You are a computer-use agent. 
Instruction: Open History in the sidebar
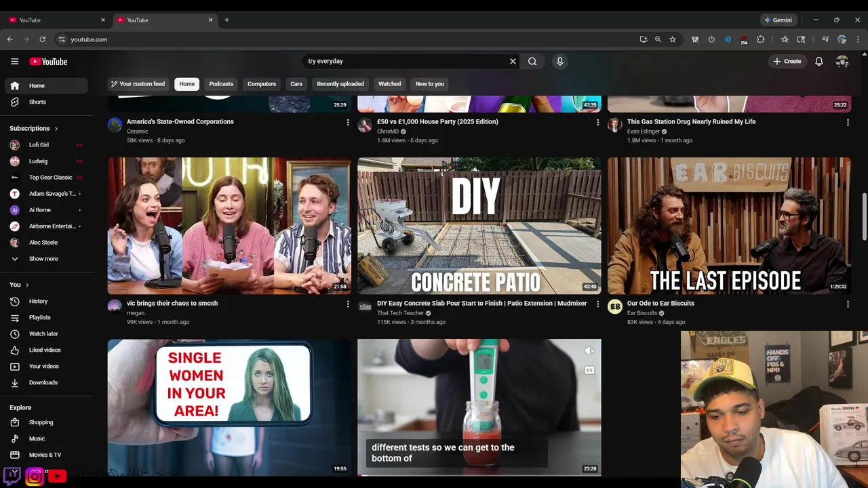tap(47, 301)
